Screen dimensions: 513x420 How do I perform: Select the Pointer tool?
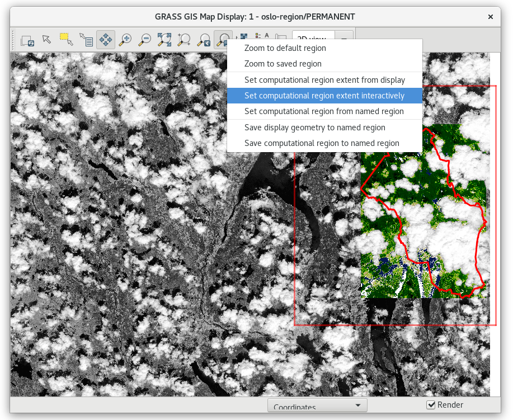47,40
